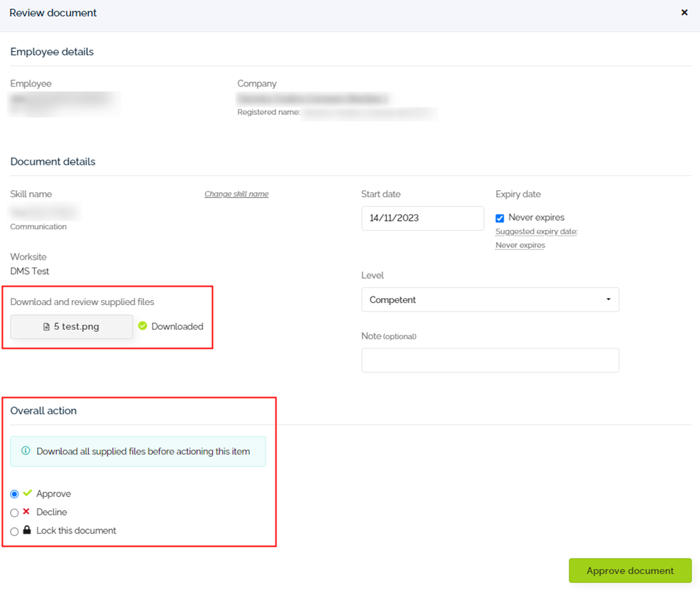Click the info icon in the banner
Image resolution: width=700 pixels, height=591 pixels.
[x=27, y=451]
